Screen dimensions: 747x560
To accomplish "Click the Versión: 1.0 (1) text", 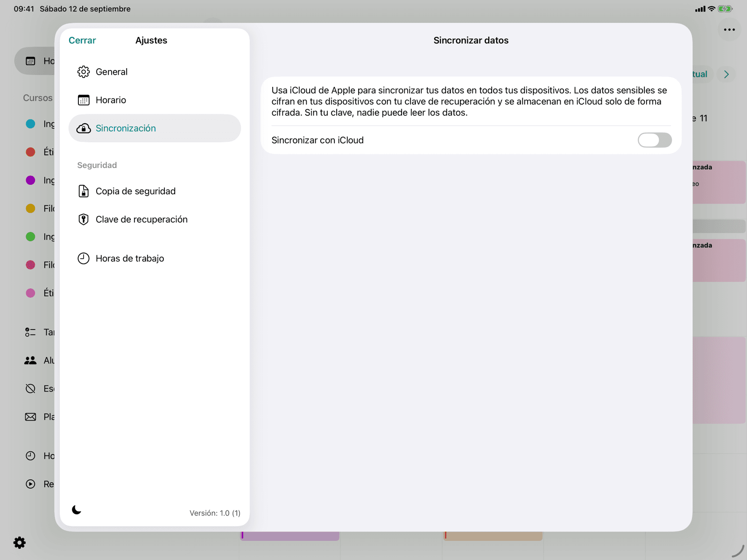I will (215, 513).
